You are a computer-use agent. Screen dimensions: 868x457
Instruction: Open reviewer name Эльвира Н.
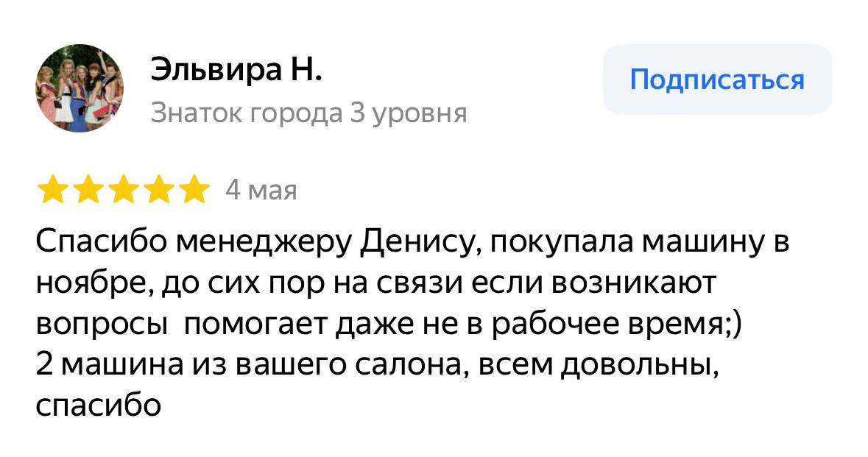[236, 71]
